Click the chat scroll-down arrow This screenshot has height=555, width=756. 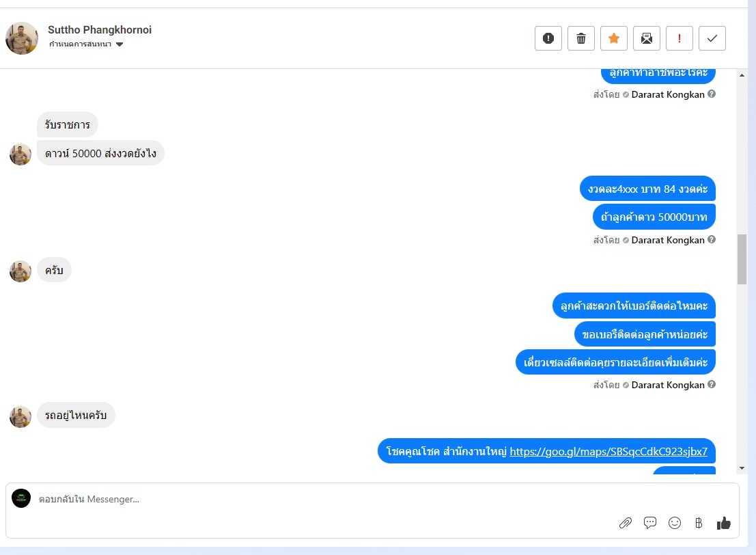(x=742, y=468)
